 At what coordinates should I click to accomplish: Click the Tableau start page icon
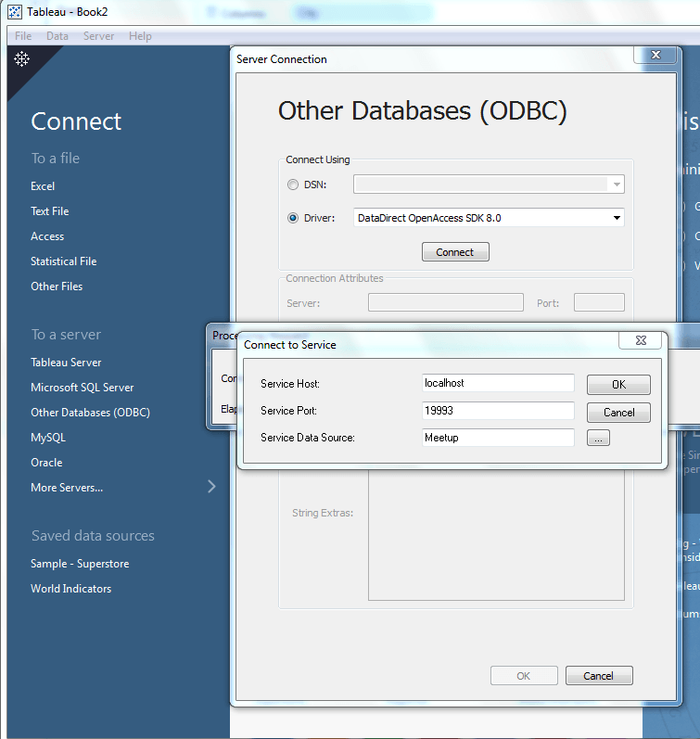(21, 59)
